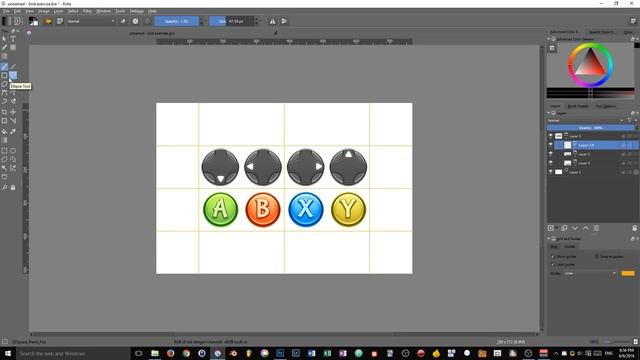Image resolution: width=640 pixels, height=360 pixels.
Task: Open layer filter funnel dropdown
Action: 631,120
